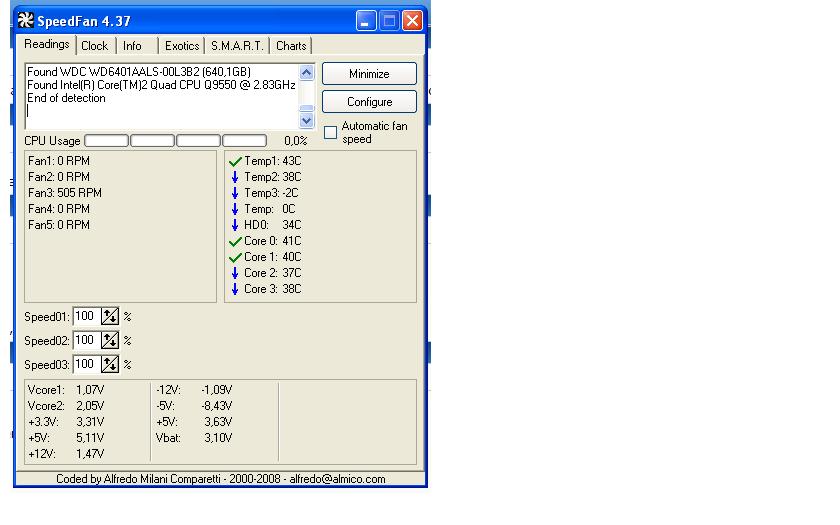Click the green check icon beside Temp1

point(235,161)
